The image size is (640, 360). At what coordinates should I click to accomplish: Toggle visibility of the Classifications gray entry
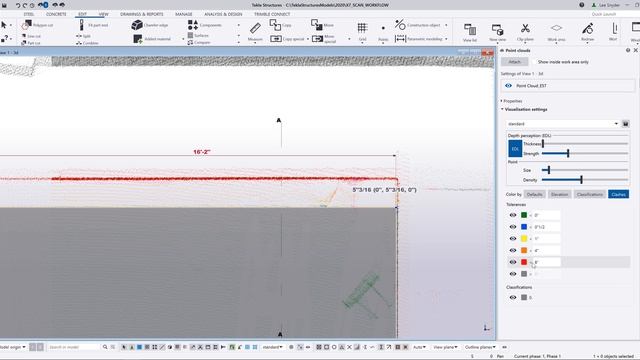pyautogui.click(x=513, y=298)
